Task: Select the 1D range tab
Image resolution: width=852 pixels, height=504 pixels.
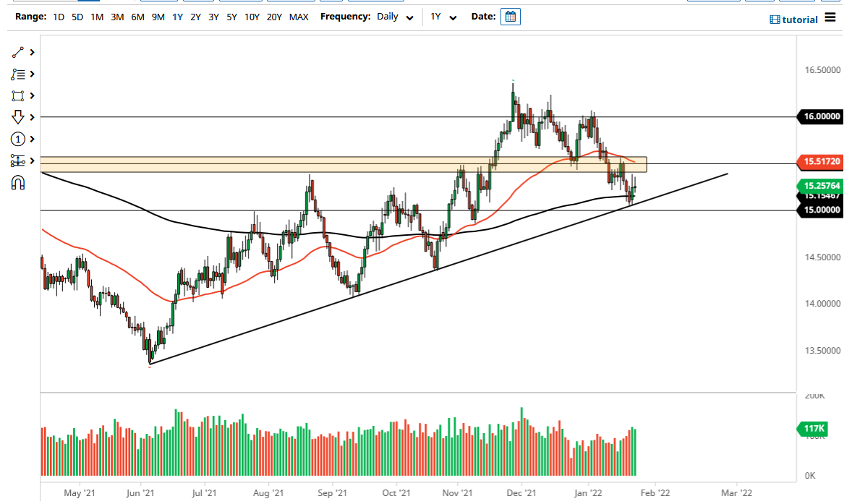Action: coord(59,17)
